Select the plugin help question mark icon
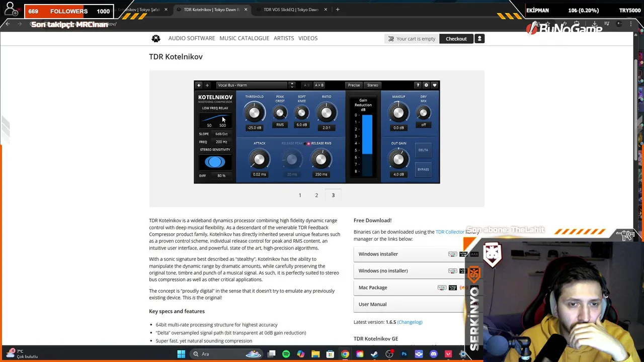Image resolution: width=644 pixels, height=362 pixels. coord(418,85)
